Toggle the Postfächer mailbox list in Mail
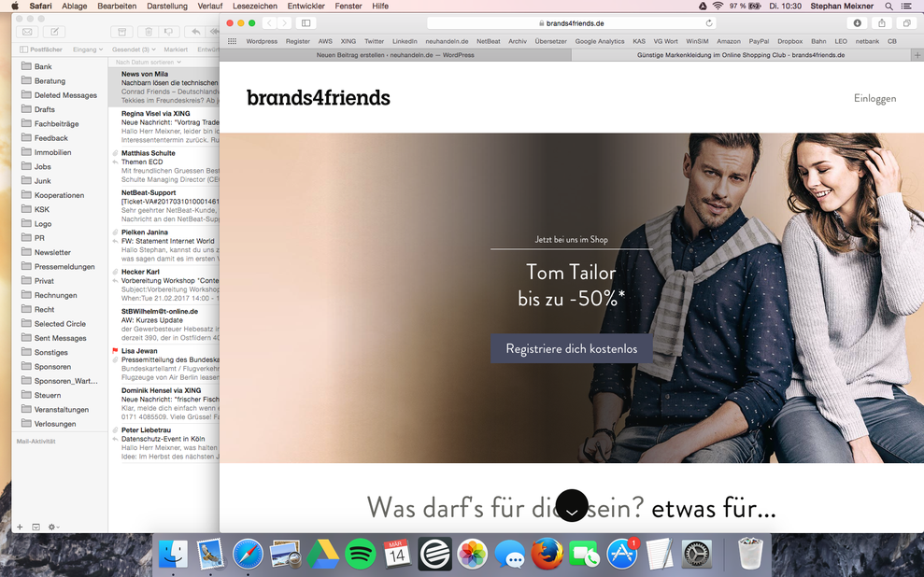The height and width of the screenshot is (577, 924). point(41,49)
